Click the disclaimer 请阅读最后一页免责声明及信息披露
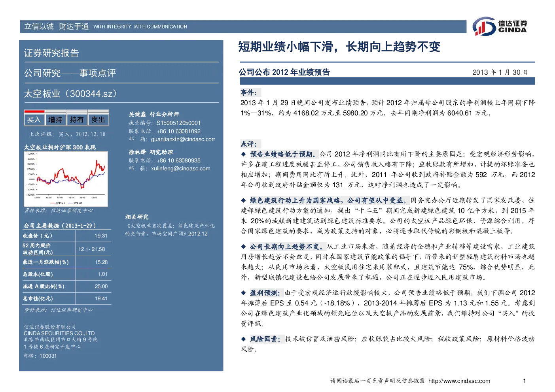The image size is (555, 392). point(378,381)
